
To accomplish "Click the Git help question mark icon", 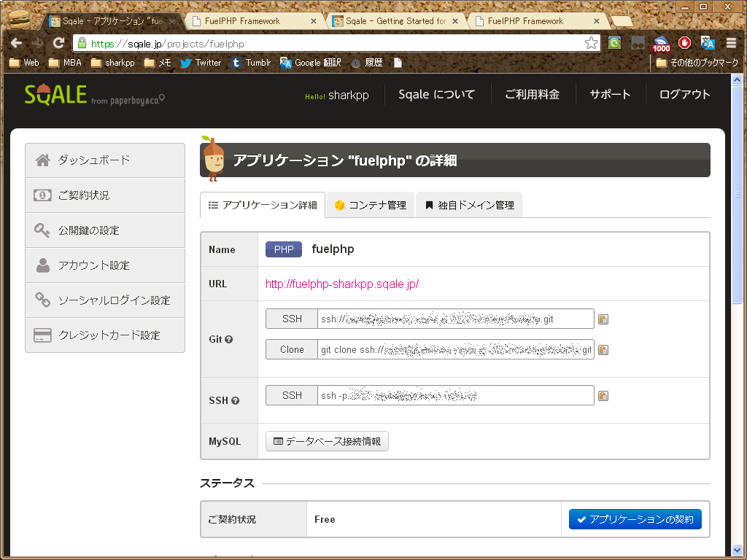I will pos(228,340).
